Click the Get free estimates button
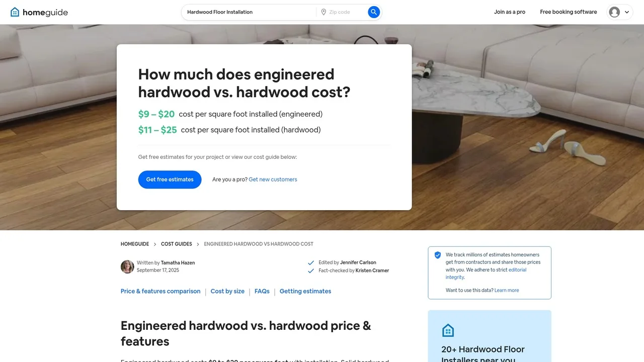This screenshot has height=362, width=644. [x=170, y=179]
